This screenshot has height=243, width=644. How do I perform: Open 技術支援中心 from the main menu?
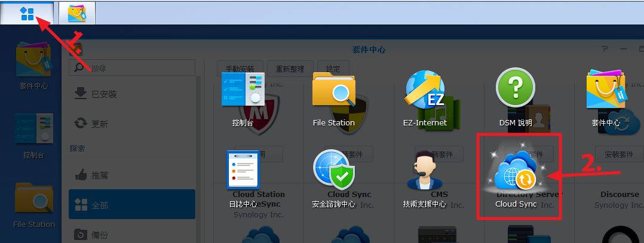[x=425, y=179]
